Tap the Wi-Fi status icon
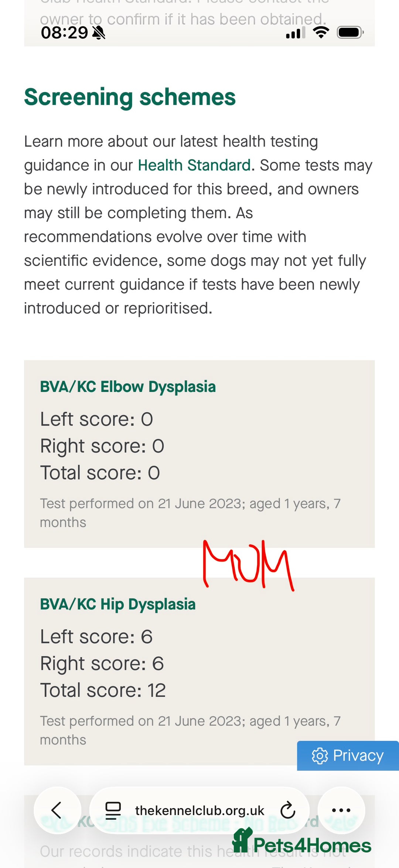 click(x=321, y=33)
